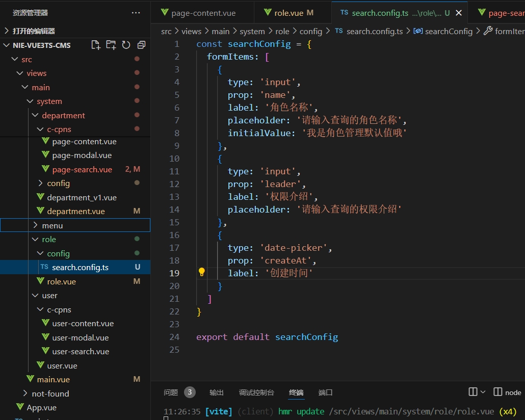This screenshot has height=420, width=525.
Task: Open page-search.vue with 2 problems
Action: tap(75, 169)
